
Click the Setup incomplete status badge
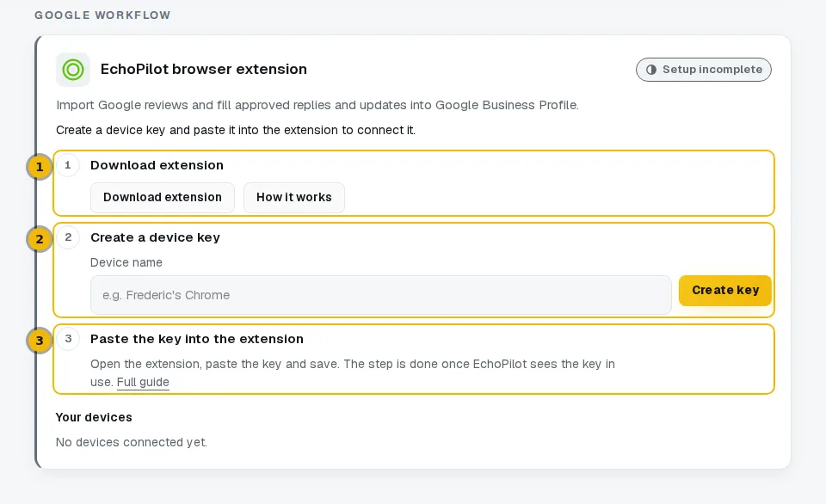[703, 70]
